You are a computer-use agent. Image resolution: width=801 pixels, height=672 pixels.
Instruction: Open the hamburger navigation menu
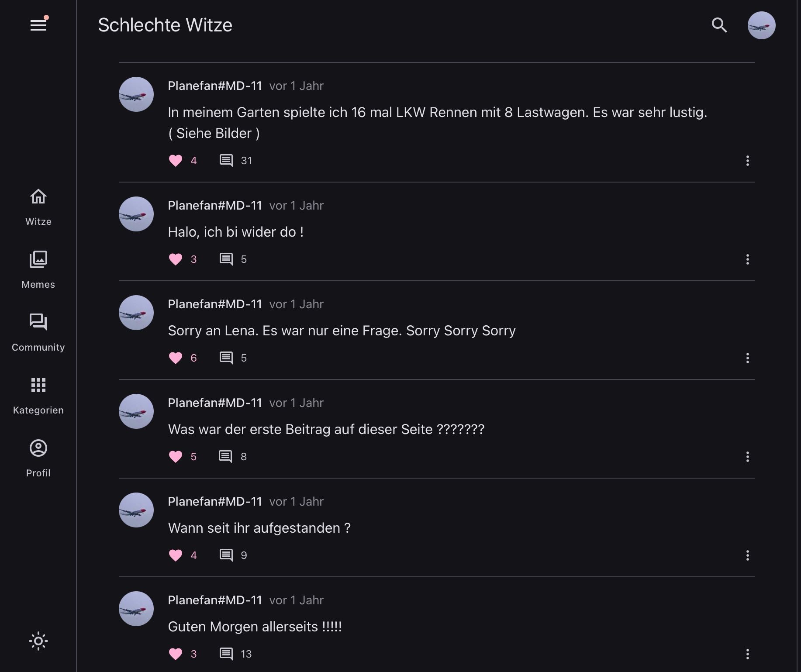pyautogui.click(x=38, y=25)
